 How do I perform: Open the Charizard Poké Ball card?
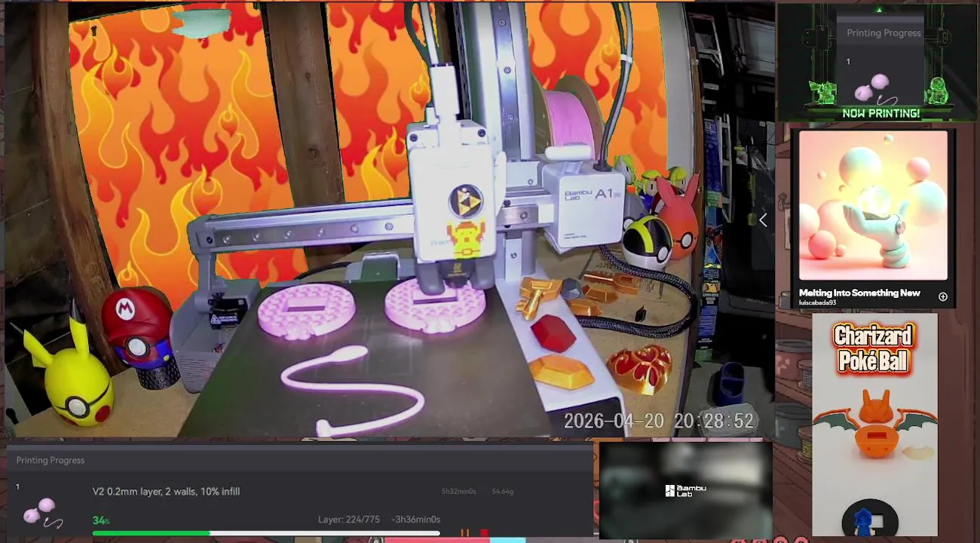874,425
